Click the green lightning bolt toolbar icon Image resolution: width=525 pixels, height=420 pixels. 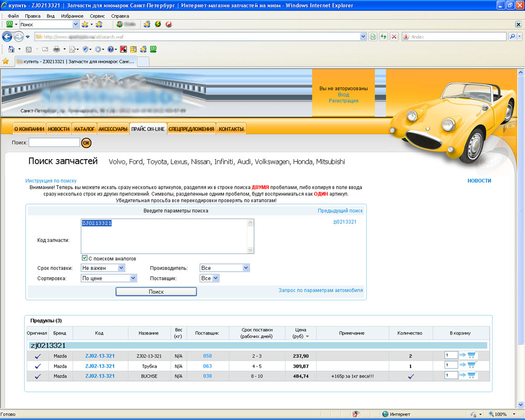click(158, 24)
